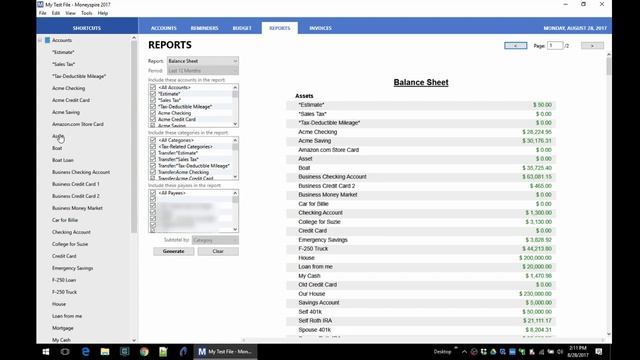Toggle the <All Accounts> checkbox
Viewport: 640px width, 360px height.
153,87
